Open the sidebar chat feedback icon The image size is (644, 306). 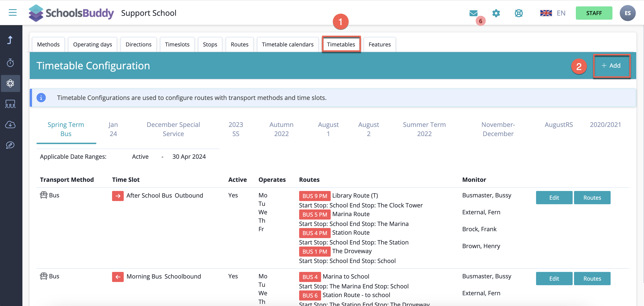tap(10, 145)
